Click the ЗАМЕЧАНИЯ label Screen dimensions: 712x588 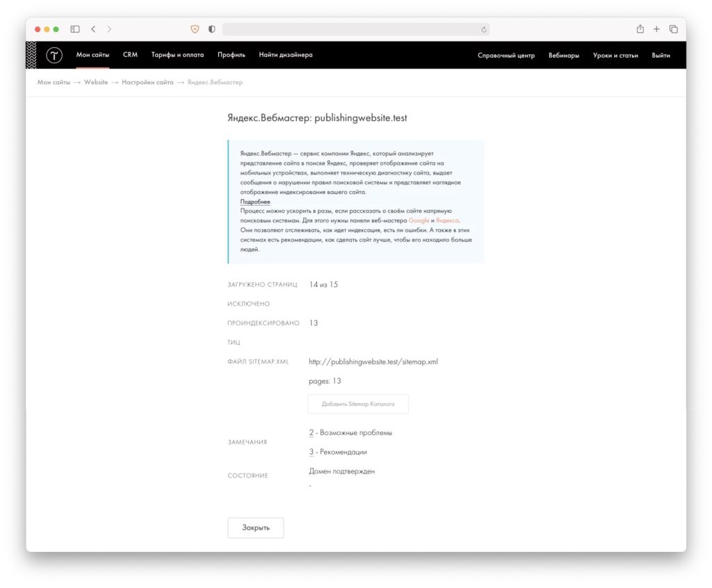coord(247,442)
